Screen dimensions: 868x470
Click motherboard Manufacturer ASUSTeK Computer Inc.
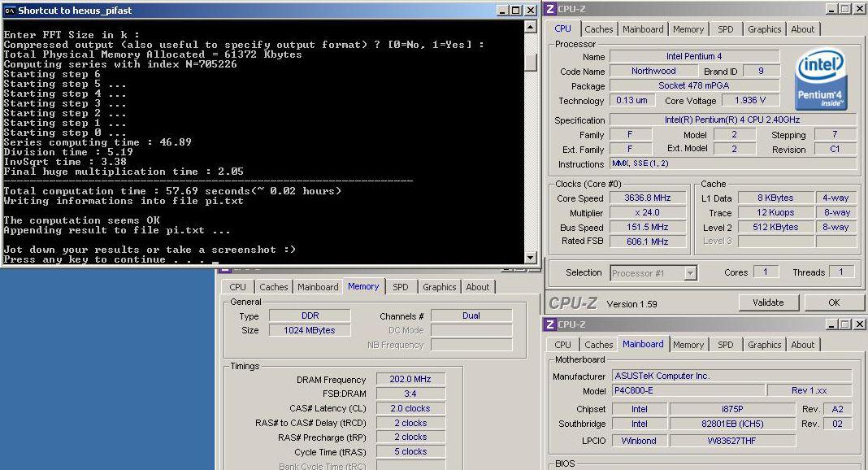(731, 376)
